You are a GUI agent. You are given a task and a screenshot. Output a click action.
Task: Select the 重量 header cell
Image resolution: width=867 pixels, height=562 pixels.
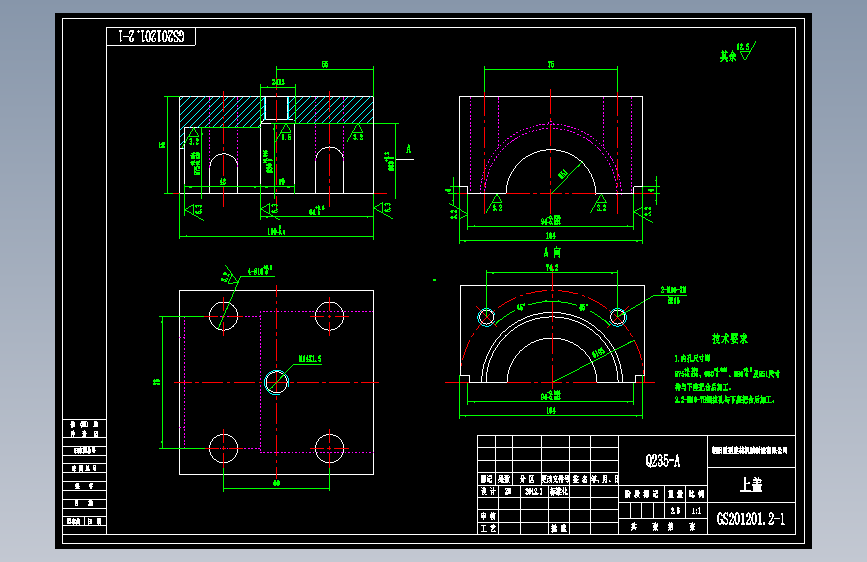coord(675,493)
